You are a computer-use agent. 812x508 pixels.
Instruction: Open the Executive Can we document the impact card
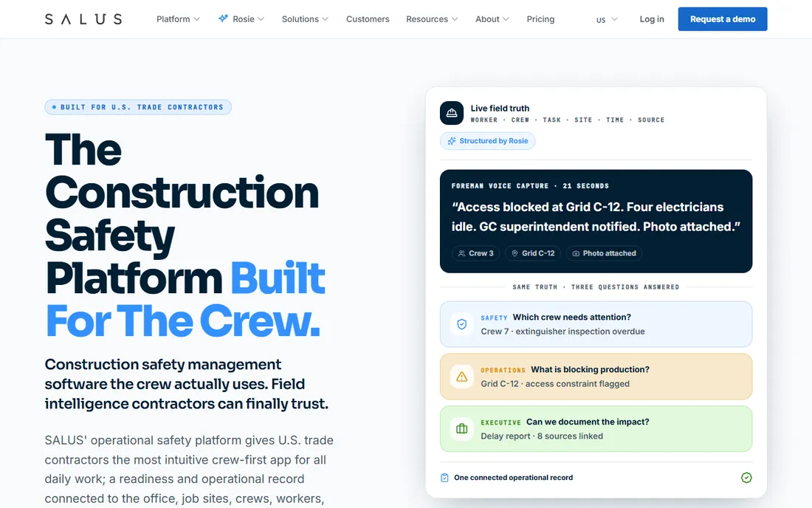[596, 429]
